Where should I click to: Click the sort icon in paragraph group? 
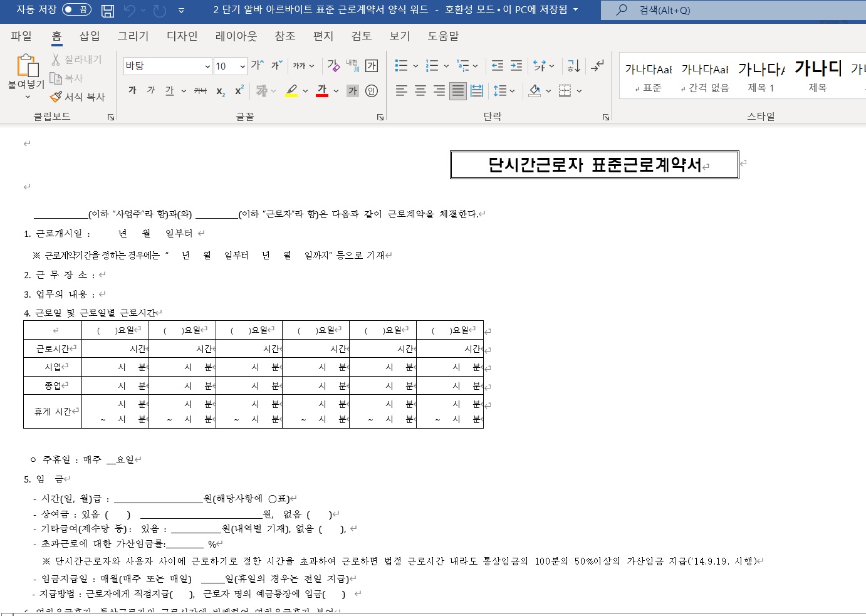[x=574, y=65]
